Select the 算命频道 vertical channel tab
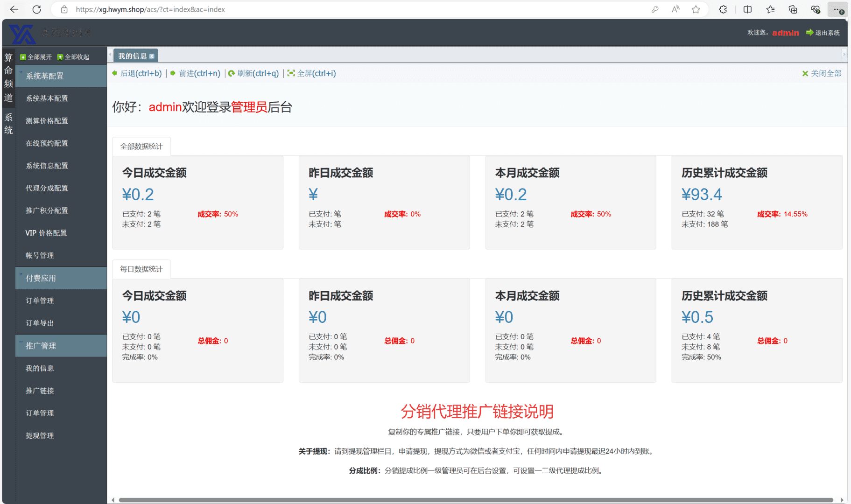The image size is (851, 504). [8, 77]
